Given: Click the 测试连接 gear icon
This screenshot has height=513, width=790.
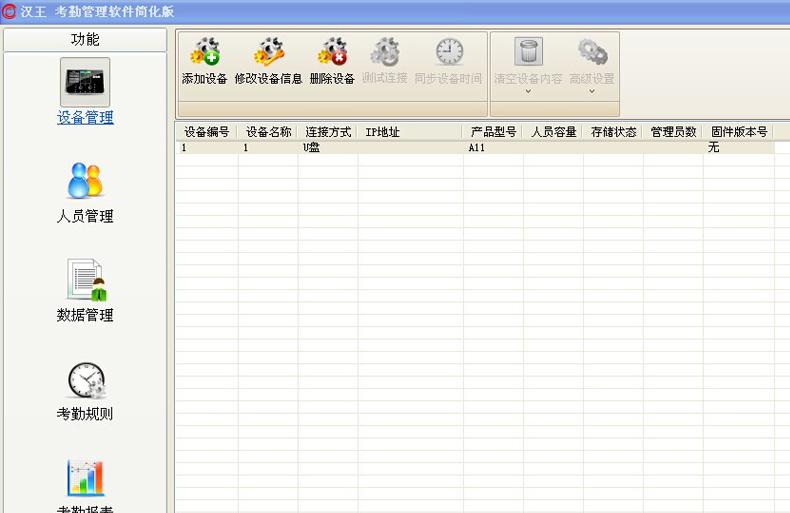Looking at the screenshot, I should click(x=385, y=52).
